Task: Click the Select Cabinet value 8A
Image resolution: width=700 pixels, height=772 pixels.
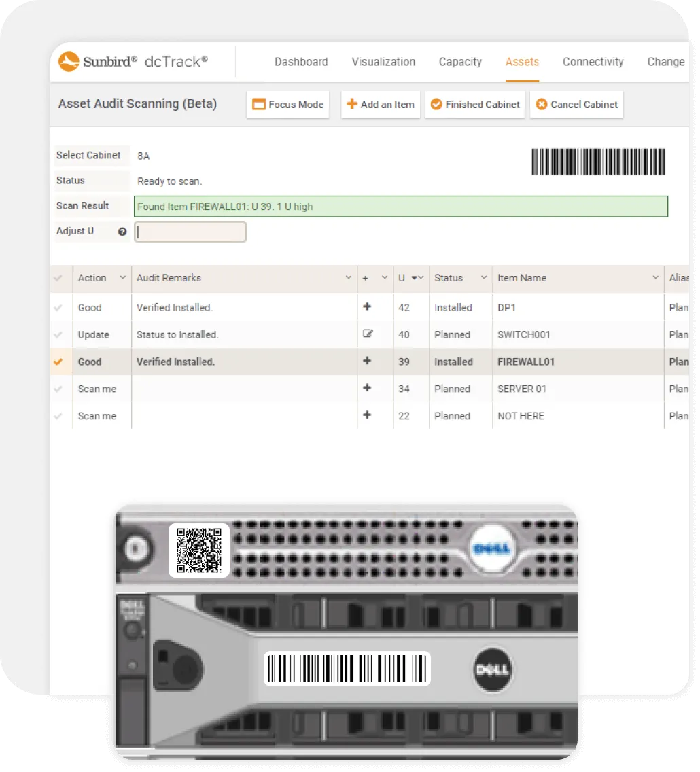Action: tap(143, 156)
